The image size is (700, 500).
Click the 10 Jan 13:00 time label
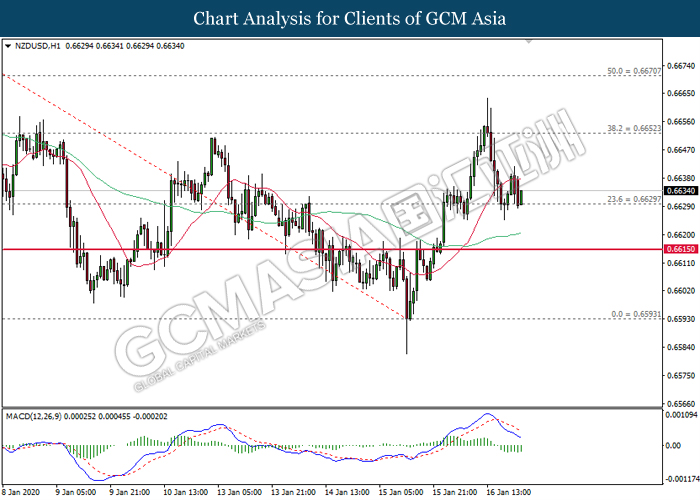coord(185,492)
